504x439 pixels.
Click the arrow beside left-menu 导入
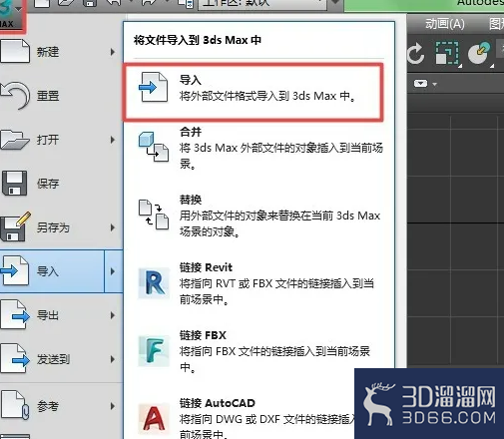click(x=114, y=271)
